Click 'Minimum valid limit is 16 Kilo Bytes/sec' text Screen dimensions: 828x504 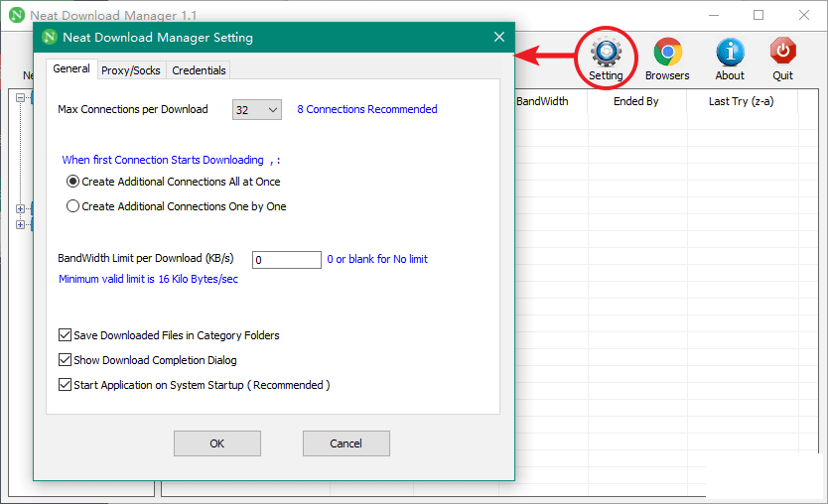[148, 279]
